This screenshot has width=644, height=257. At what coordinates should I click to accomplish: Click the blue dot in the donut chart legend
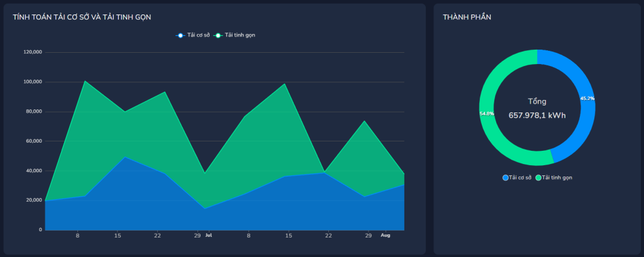(506, 178)
